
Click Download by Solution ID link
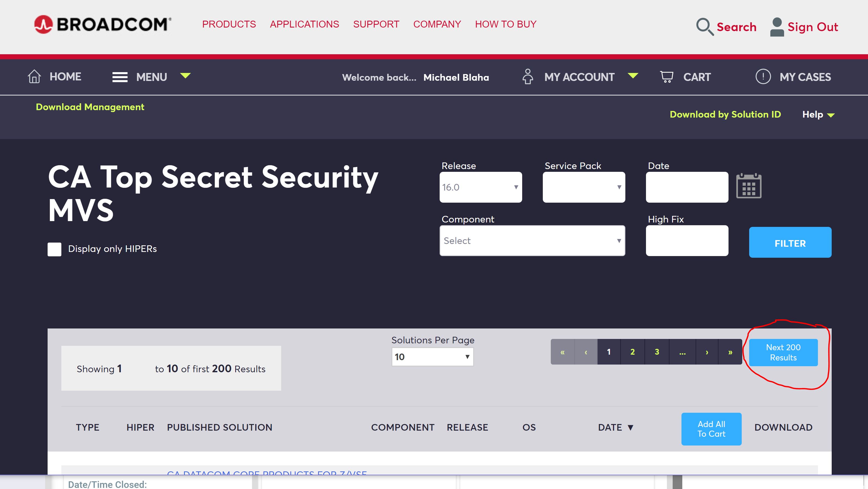click(725, 114)
